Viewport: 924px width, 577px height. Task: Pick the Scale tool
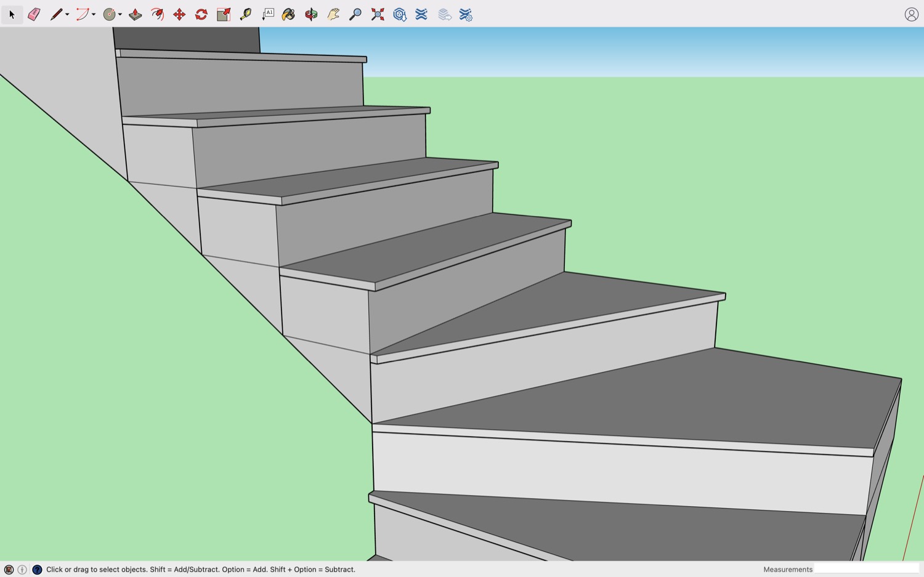pos(224,14)
